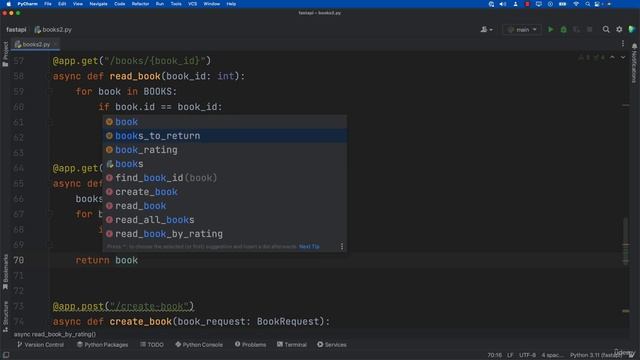The height and width of the screenshot is (360, 640).
Task: Open editor tab options three dots
Action: (623, 44)
